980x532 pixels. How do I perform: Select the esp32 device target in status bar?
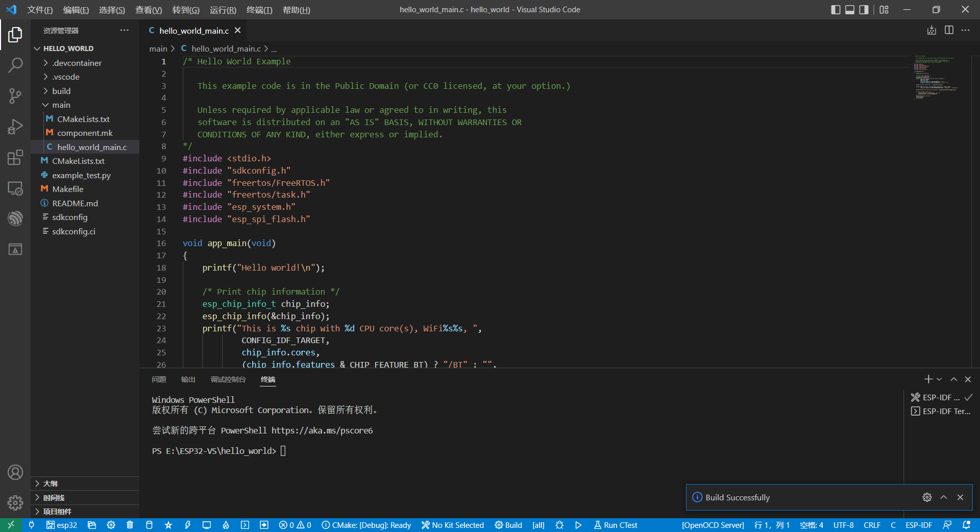point(62,525)
